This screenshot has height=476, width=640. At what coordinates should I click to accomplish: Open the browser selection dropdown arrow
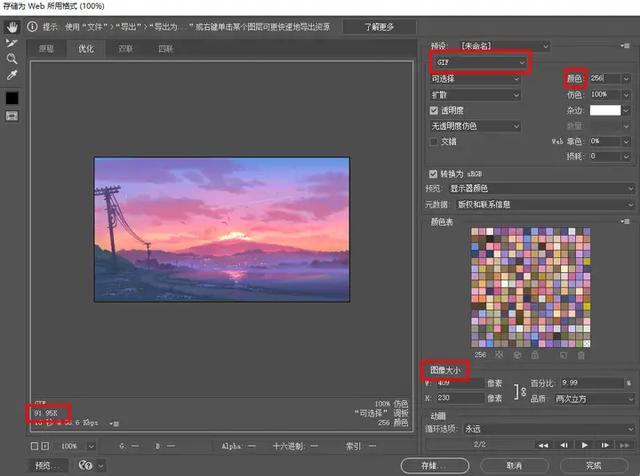click(100, 466)
